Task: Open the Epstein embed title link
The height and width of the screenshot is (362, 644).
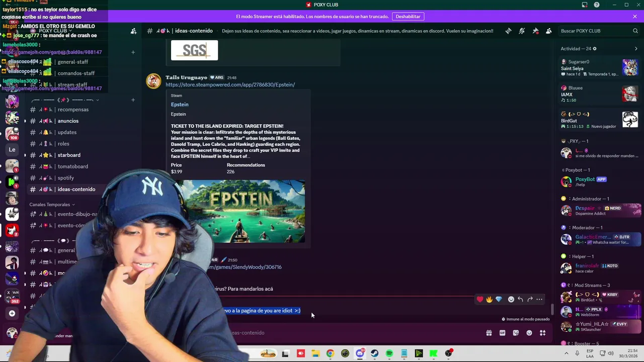Action: click(x=180, y=105)
